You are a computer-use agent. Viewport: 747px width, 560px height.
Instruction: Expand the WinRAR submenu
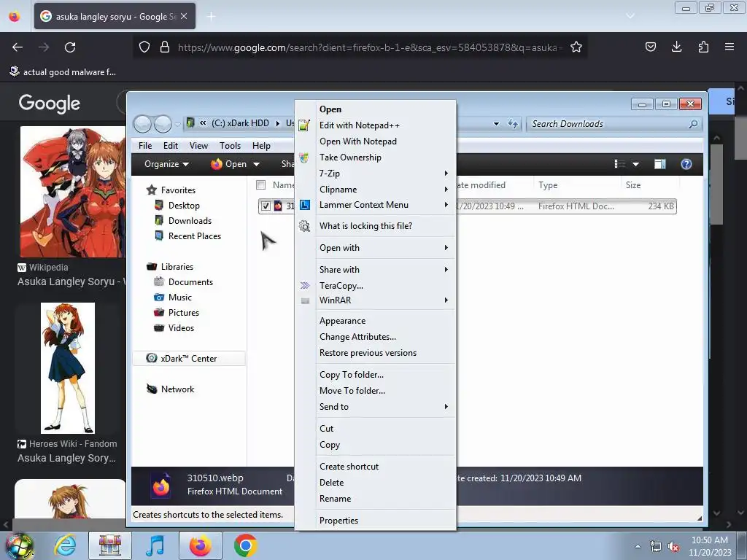(x=376, y=300)
